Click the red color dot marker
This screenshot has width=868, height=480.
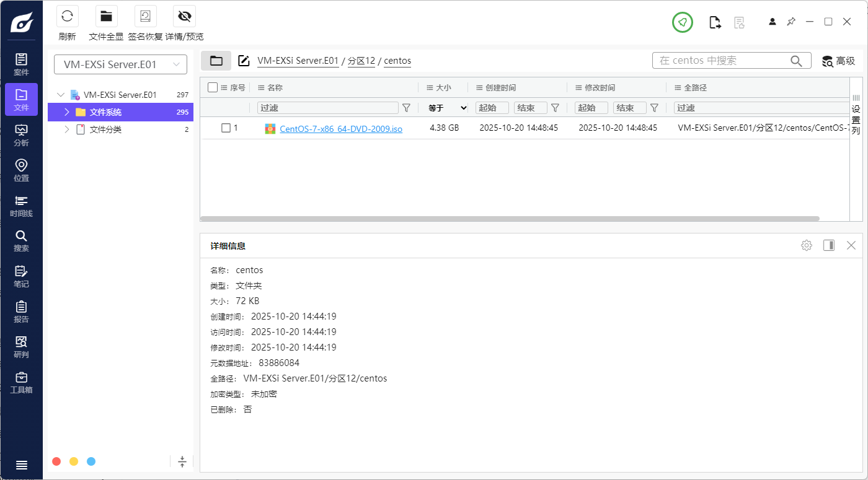[x=56, y=461]
